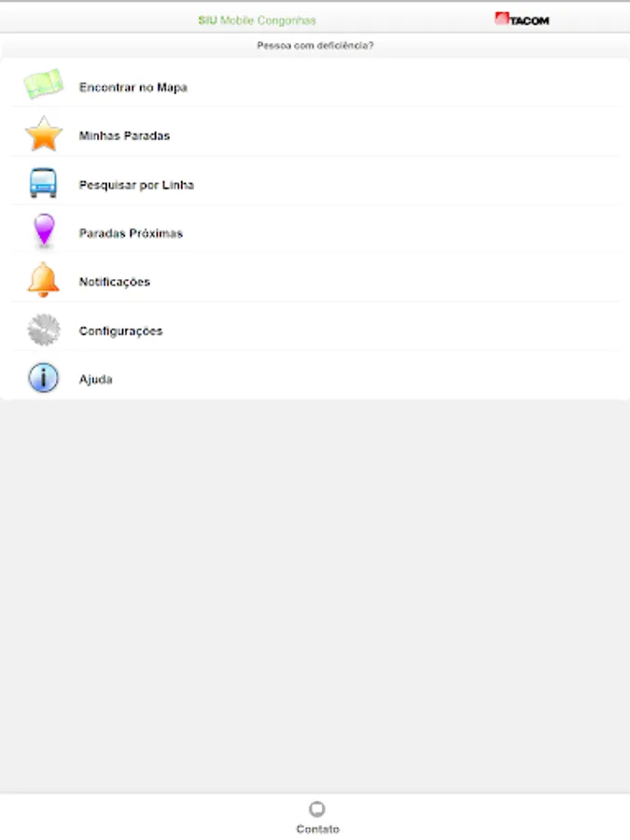This screenshot has height=840, width=630.
Task: Switch to the Contato tab label
Action: [317, 829]
